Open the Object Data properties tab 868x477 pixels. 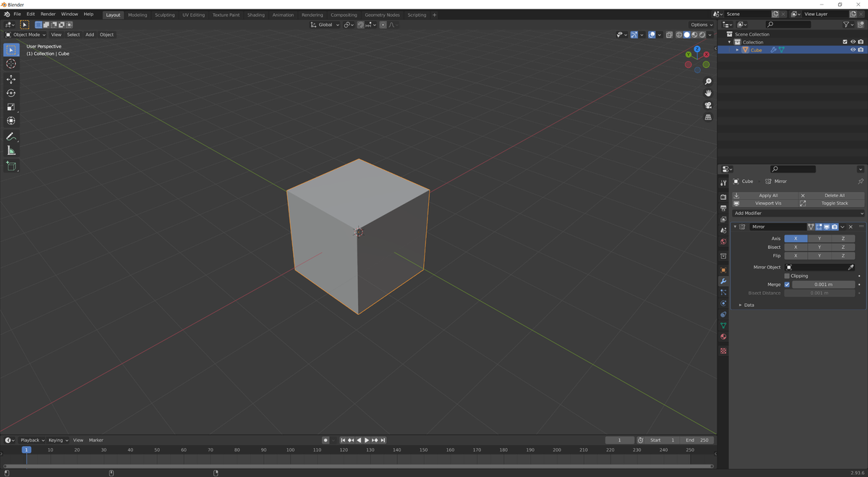(x=723, y=326)
